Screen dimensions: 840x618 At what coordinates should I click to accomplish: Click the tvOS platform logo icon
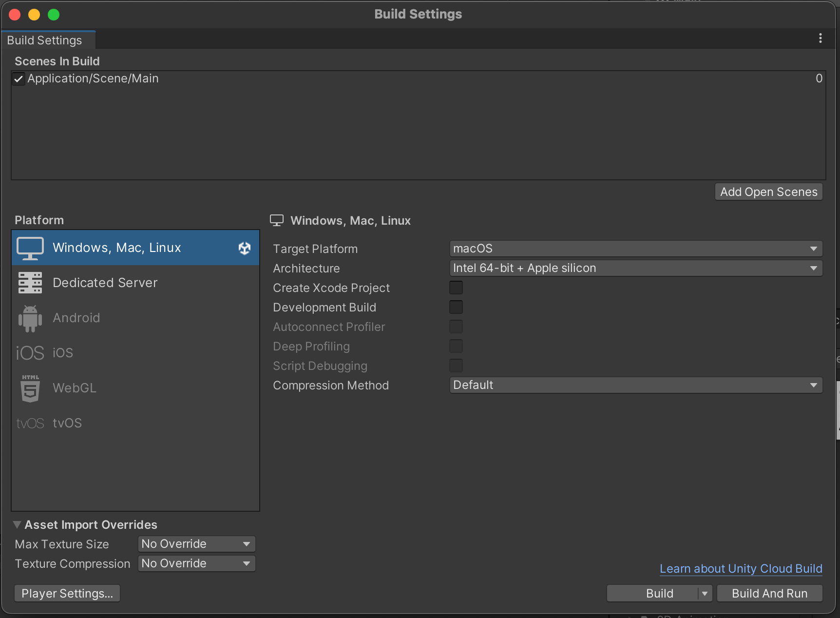30,423
